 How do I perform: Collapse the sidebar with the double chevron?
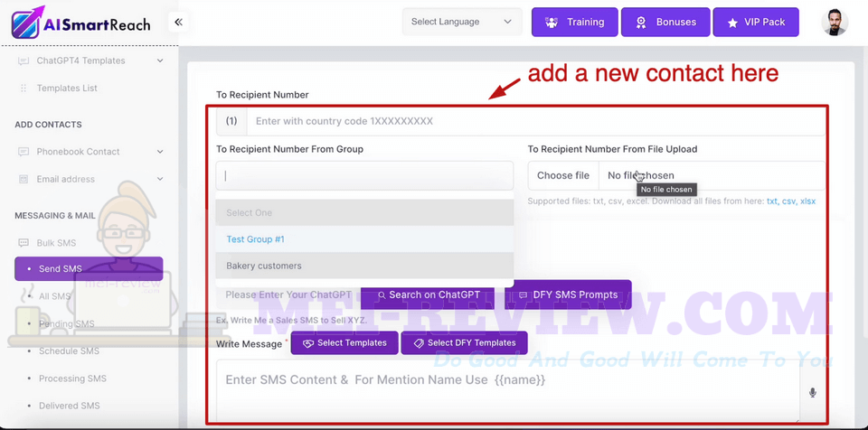click(x=178, y=23)
